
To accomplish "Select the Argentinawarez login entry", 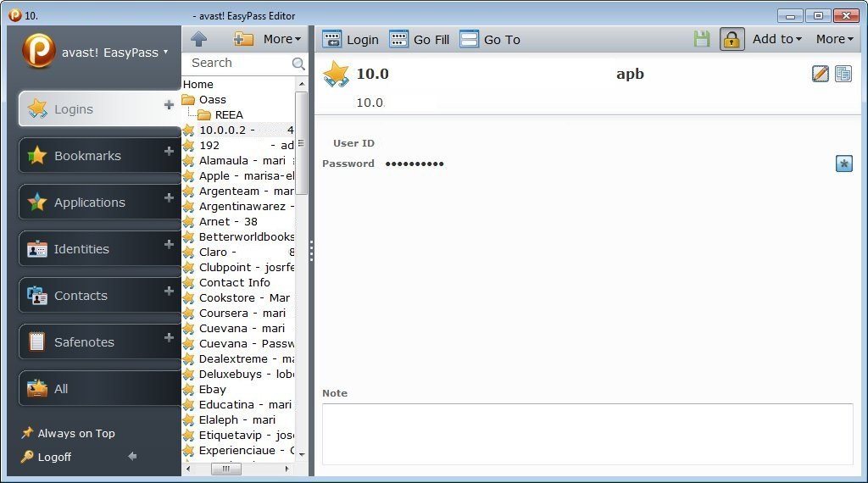I will (238, 206).
